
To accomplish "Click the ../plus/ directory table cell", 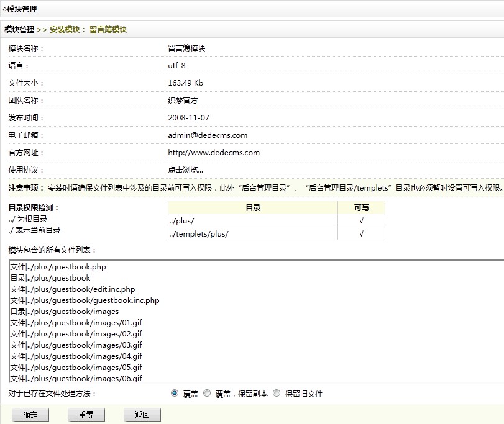I will click(x=252, y=221).
